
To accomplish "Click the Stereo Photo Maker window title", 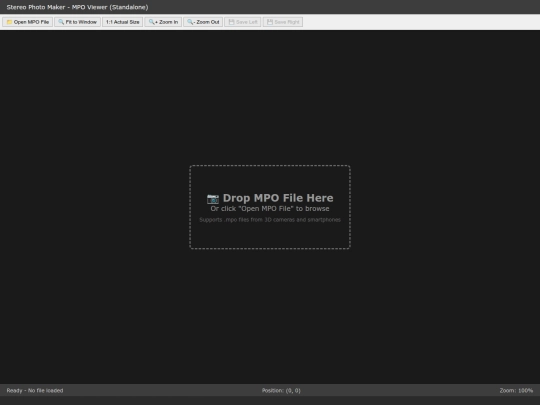I will click(77, 7).
